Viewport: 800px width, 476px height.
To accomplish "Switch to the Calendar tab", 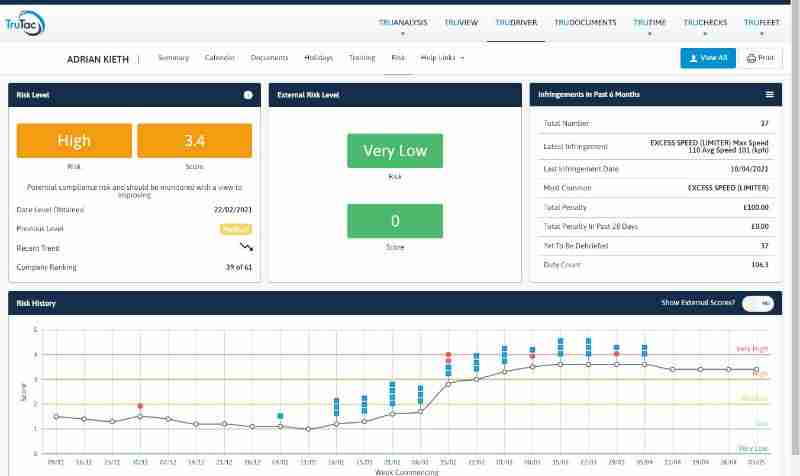I will [220, 58].
